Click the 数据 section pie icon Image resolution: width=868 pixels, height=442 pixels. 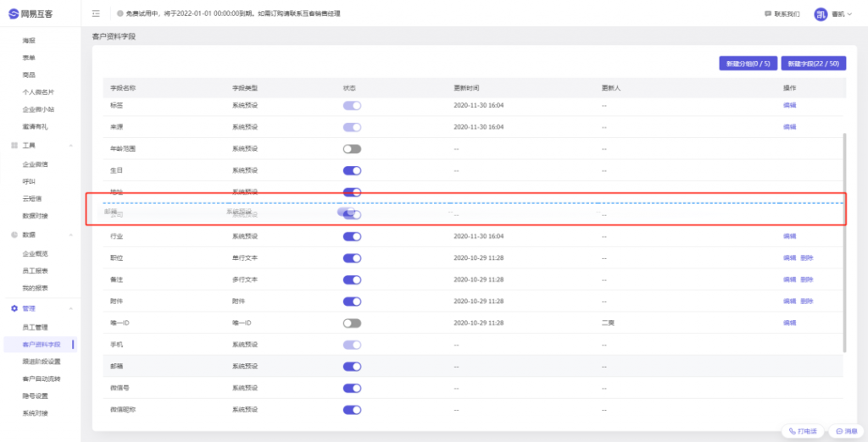14,235
